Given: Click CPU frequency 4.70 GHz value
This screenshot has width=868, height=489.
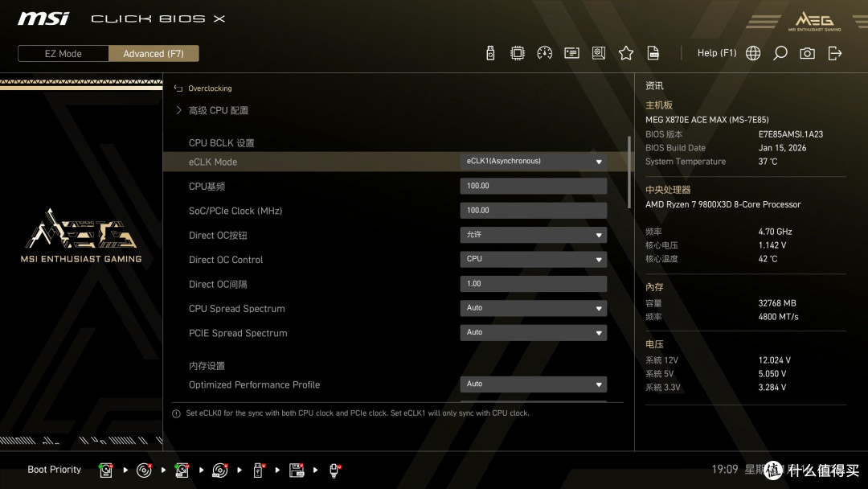Looking at the screenshot, I should (775, 232).
